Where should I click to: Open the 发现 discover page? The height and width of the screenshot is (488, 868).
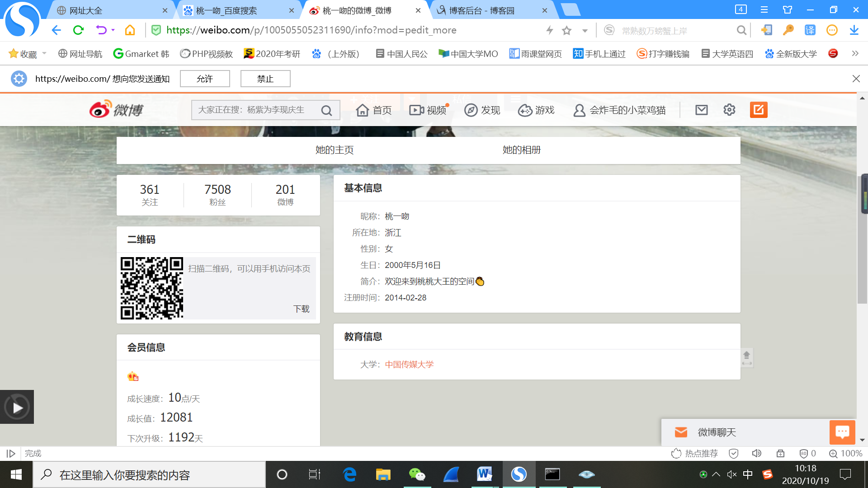tap(482, 110)
